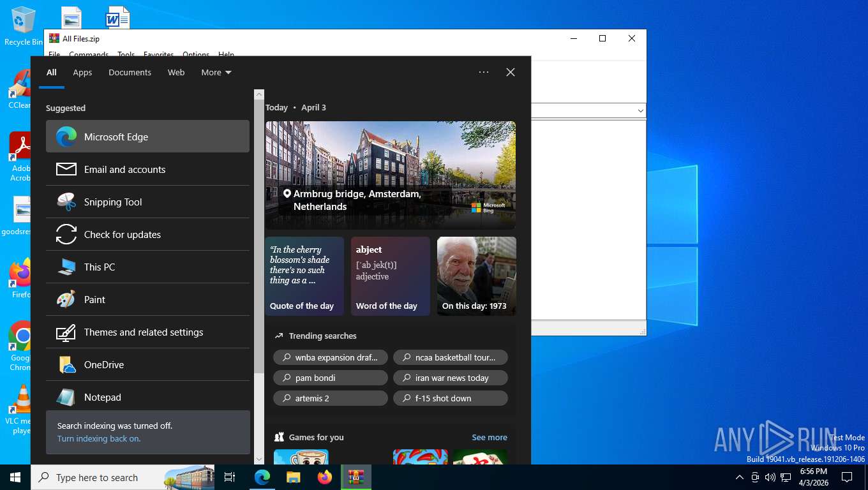Open Themes and related settings icon

pyautogui.click(x=66, y=332)
